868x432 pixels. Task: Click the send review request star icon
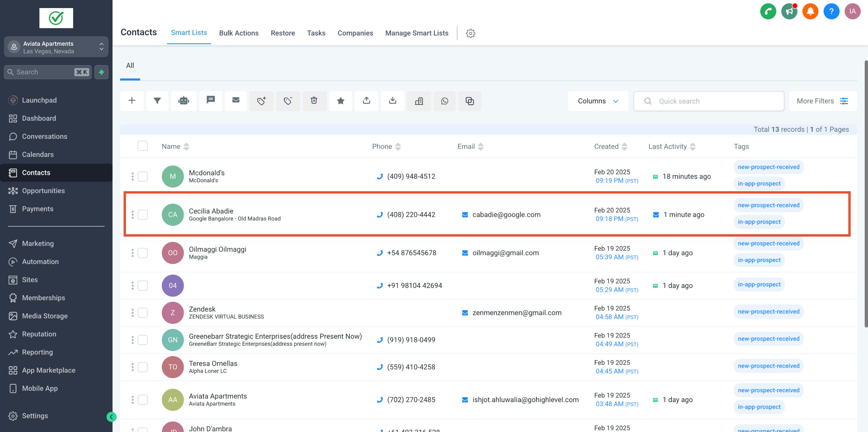(341, 101)
